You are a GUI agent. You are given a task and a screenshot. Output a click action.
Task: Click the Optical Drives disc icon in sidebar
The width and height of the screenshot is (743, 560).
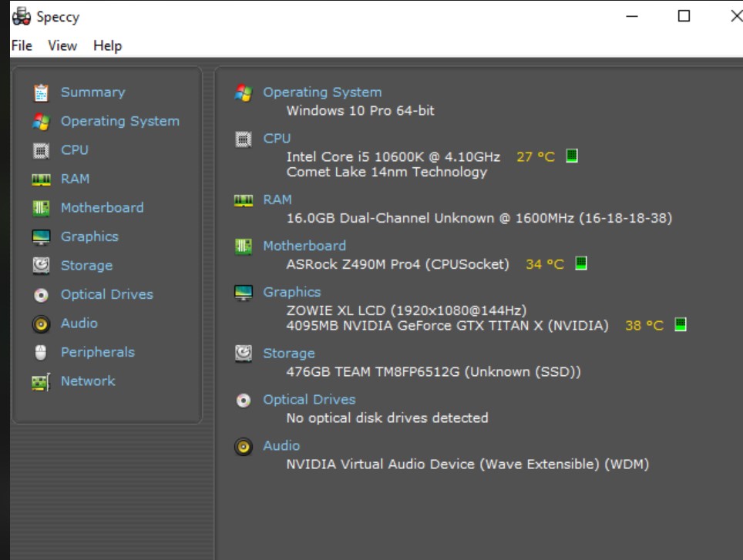pos(41,295)
